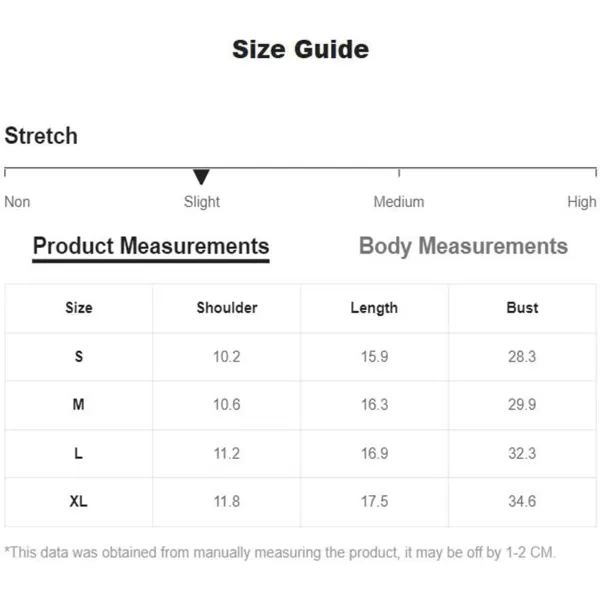
Task: Click the 10.6 shoulder value for M
Action: [227, 404]
